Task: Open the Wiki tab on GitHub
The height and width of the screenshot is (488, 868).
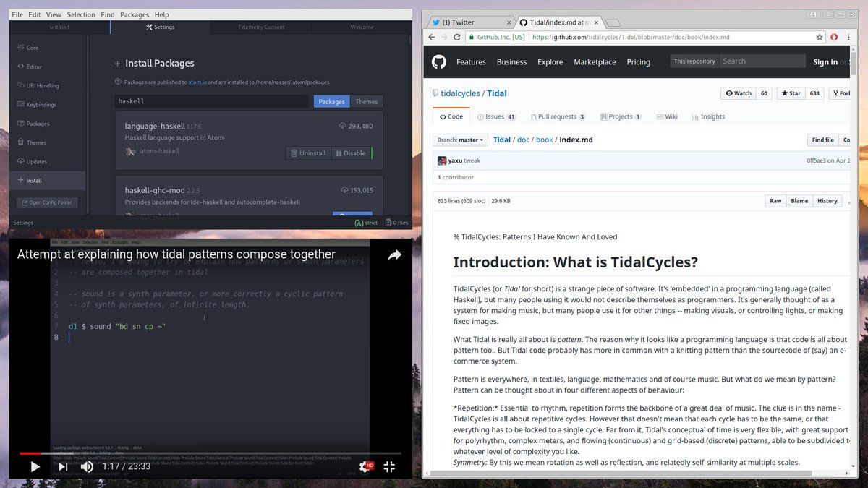Action: (667, 116)
